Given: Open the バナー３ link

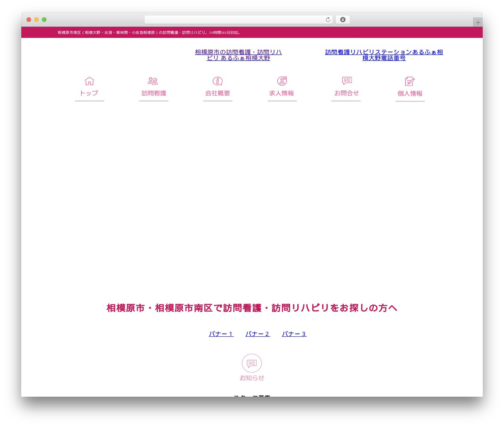Looking at the screenshot, I should point(294,334).
